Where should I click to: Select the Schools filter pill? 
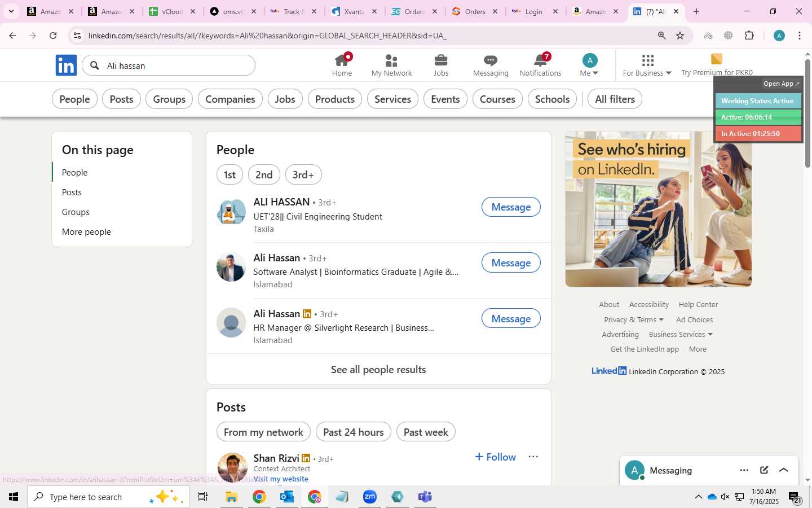click(x=552, y=99)
